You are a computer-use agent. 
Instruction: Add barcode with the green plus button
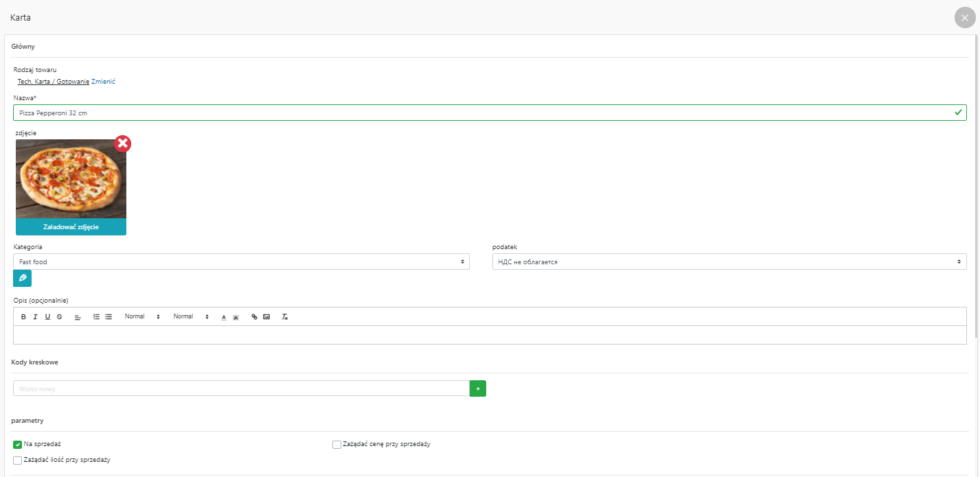[477, 388]
